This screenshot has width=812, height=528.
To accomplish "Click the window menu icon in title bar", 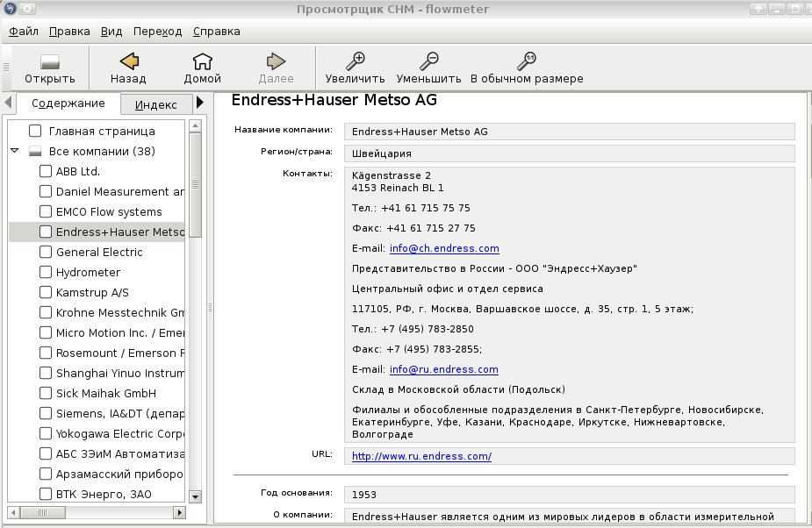I will pyautogui.click(x=10, y=9).
